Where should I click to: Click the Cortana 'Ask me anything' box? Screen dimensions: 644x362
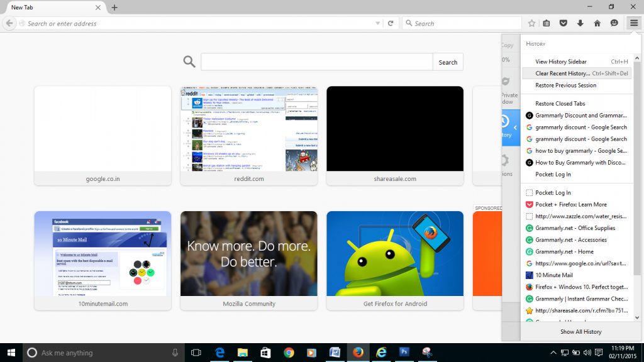coord(104,353)
